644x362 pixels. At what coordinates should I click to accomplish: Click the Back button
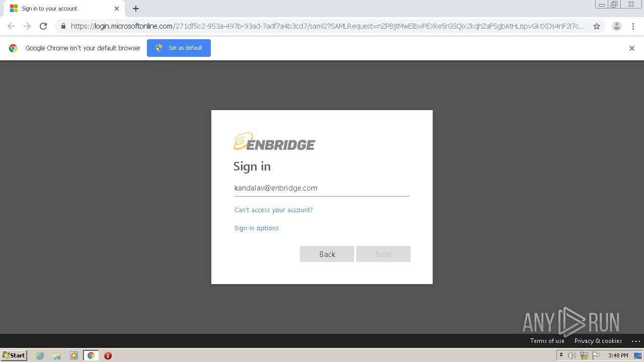pos(327,254)
